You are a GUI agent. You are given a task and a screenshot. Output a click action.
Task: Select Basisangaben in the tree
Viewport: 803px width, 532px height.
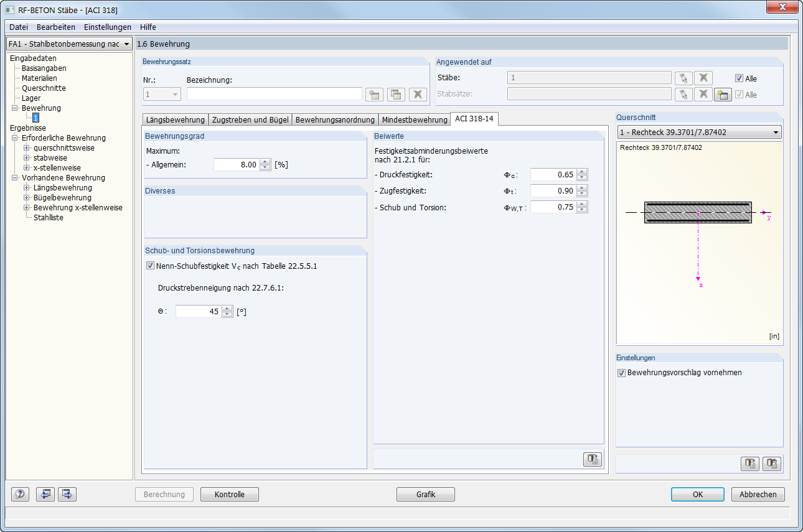click(x=44, y=68)
